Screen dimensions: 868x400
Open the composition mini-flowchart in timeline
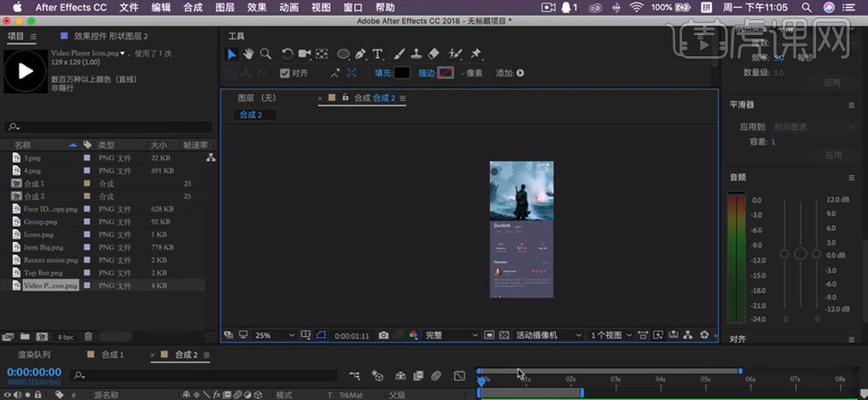click(355, 376)
